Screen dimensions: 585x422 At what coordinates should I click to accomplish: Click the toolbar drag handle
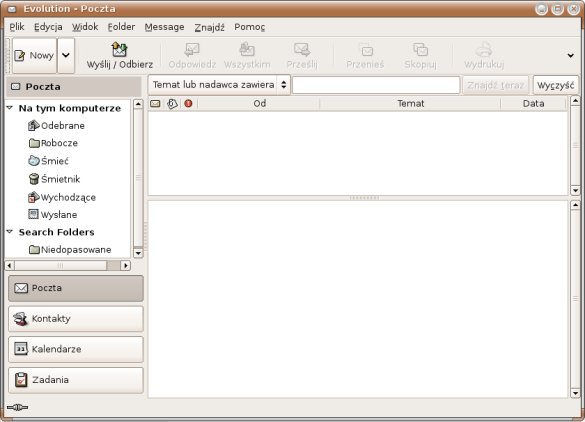(7, 56)
